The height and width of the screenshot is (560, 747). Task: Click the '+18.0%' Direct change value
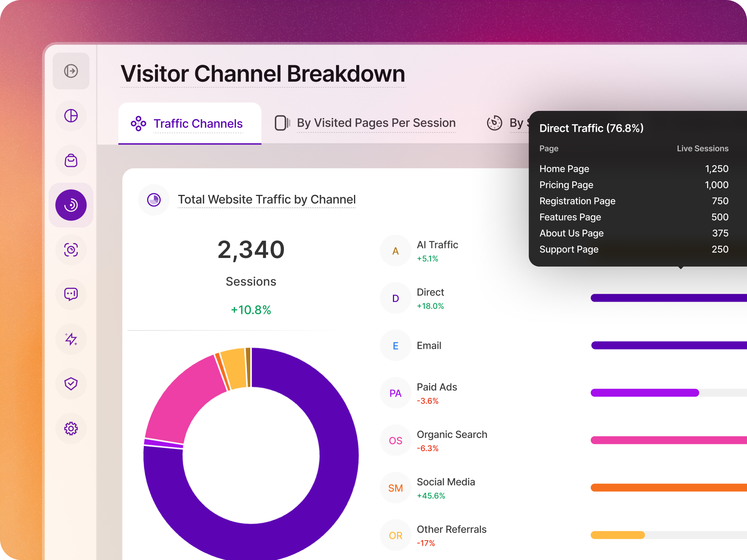pos(430,306)
